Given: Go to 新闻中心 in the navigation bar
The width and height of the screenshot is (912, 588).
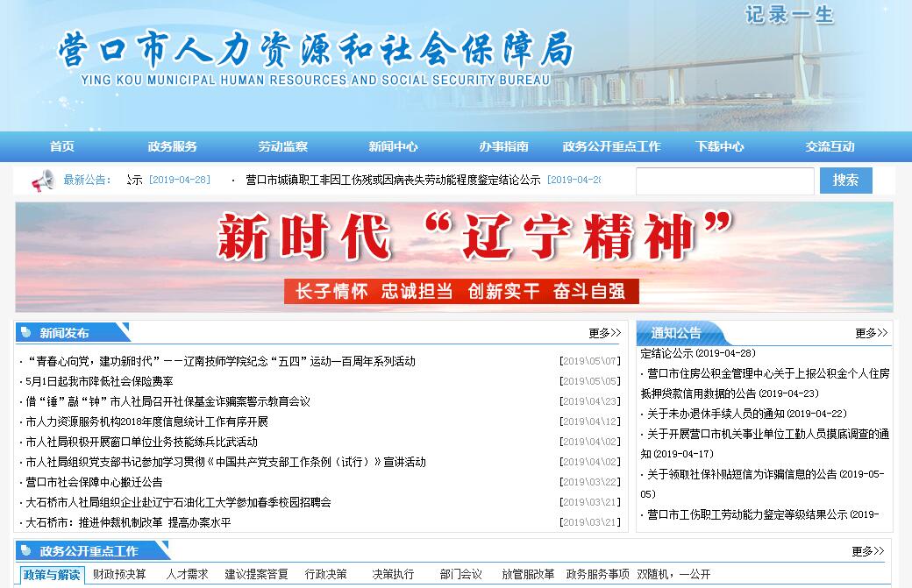Looking at the screenshot, I should [x=393, y=146].
